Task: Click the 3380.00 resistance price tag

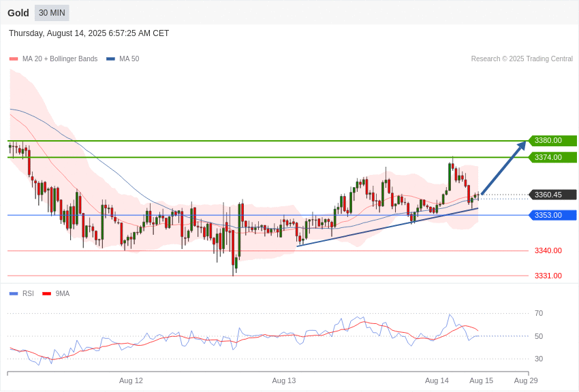Action: point(552,140)
